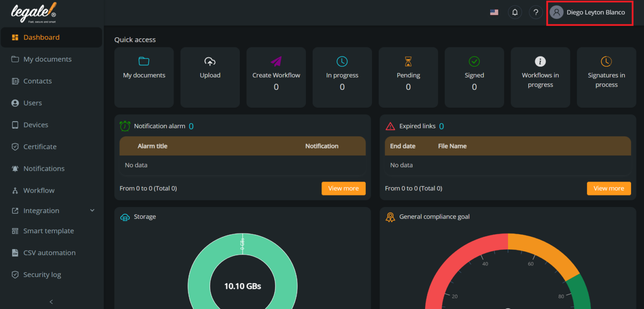Select the Upload cloud icon
Screen dimensions: 644x309
pyautogui.click(x=210, y=61)
